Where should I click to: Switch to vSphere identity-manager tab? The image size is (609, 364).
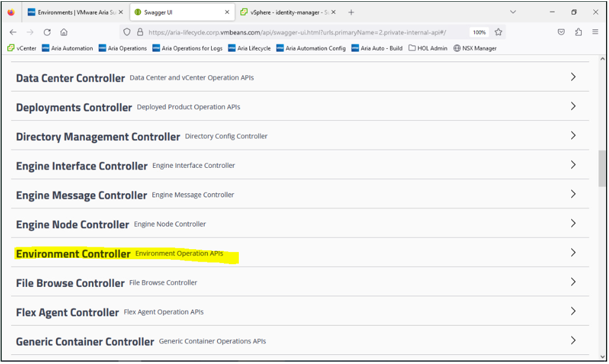pos(288,13)
